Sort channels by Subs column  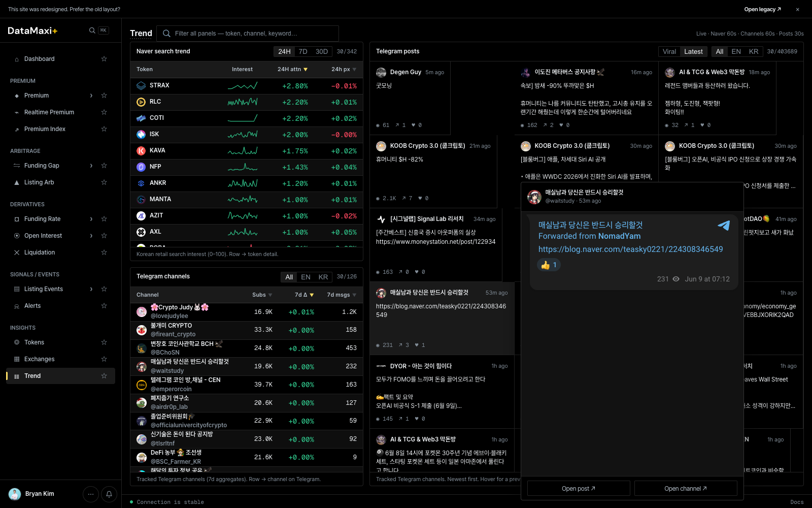pyautogui.click(x=262, y=295)
